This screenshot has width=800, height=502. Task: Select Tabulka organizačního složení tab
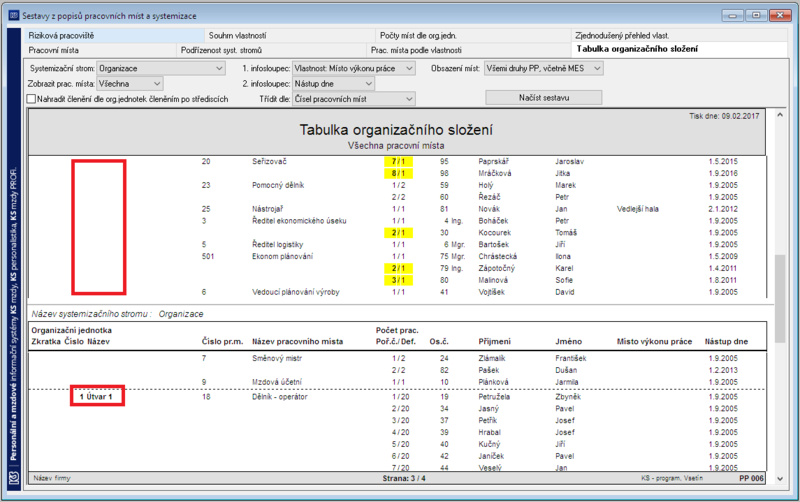pos(679,49)
